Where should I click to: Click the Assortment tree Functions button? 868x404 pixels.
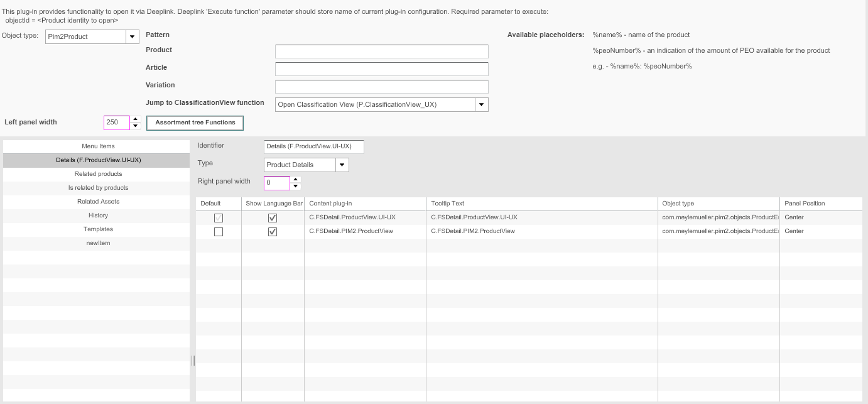[194, 123]
